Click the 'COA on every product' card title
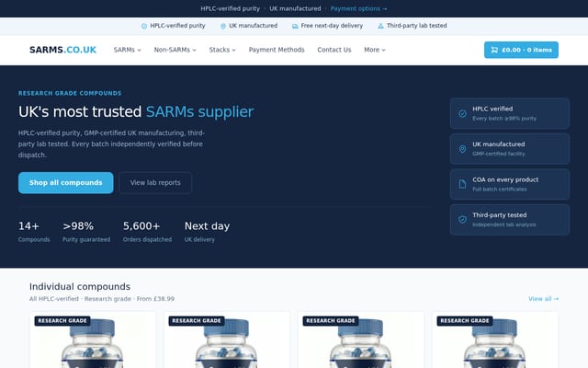 click(505, 179)
